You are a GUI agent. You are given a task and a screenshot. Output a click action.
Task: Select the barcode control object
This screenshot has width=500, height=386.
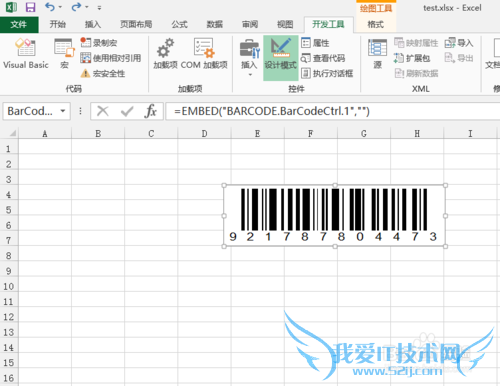(x=335, y=216)
